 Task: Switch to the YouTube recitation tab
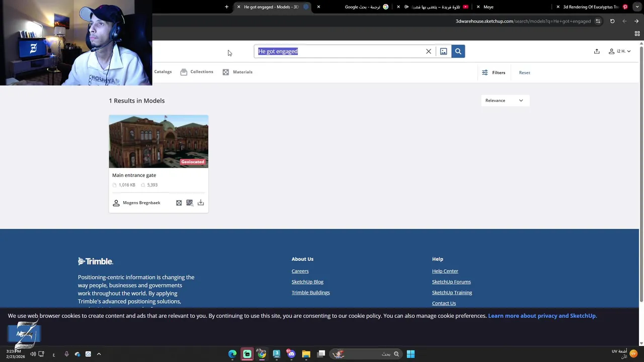tap(433, 7)
